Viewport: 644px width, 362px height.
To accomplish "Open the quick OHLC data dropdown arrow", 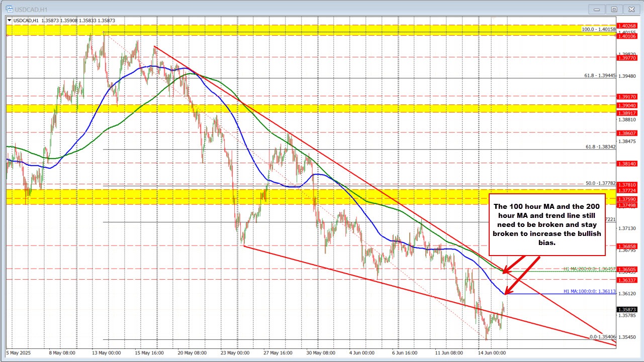I will pyautogui.click(x=9, y=20).
